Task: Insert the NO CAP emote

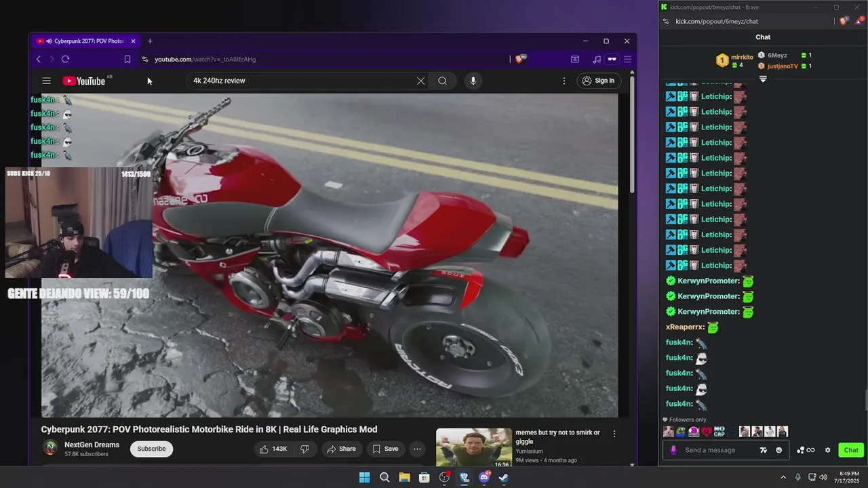Action: click(x=719, y=431)
